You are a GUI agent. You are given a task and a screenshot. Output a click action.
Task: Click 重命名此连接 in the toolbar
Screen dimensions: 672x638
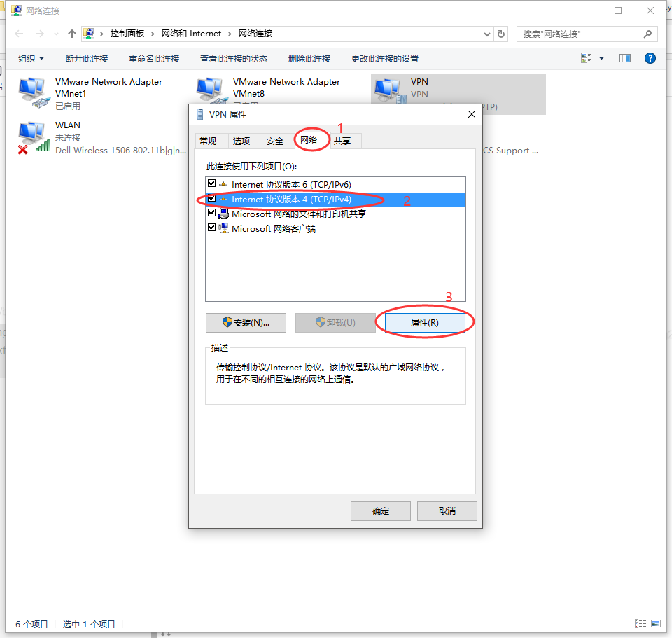pos(154,59)
